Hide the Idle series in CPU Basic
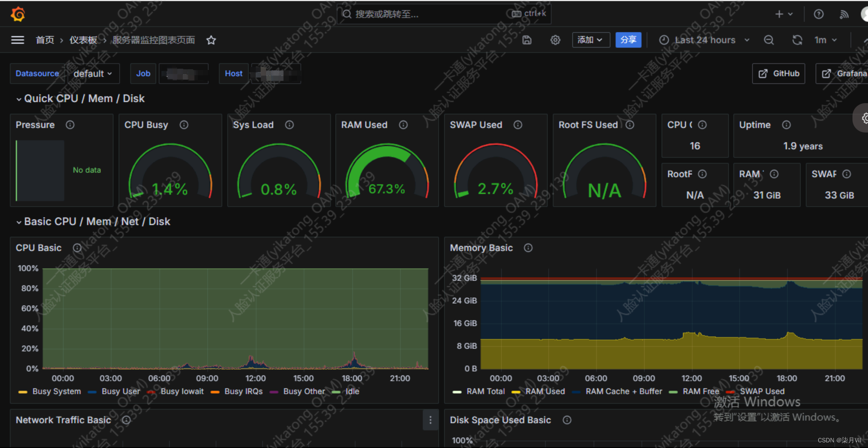This screenshot has height=448, width=868. tap(352, 391)
